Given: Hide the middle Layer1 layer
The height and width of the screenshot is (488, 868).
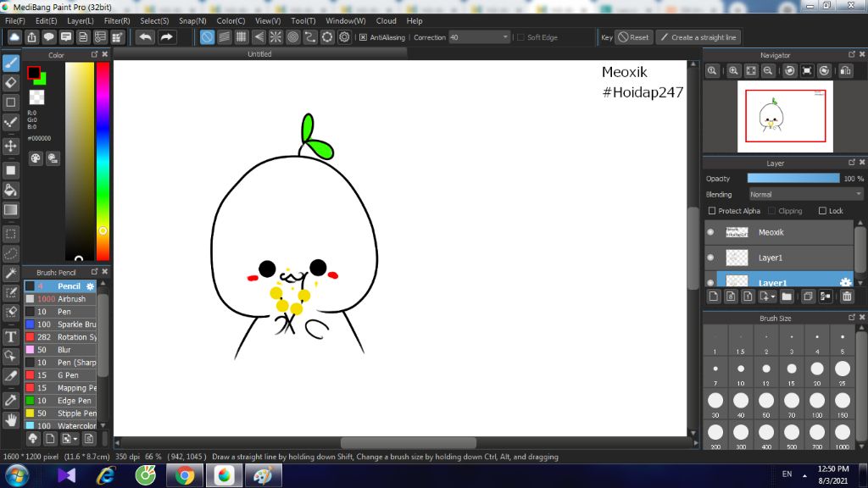Looking at the screenshot, I should coord(711,258).
